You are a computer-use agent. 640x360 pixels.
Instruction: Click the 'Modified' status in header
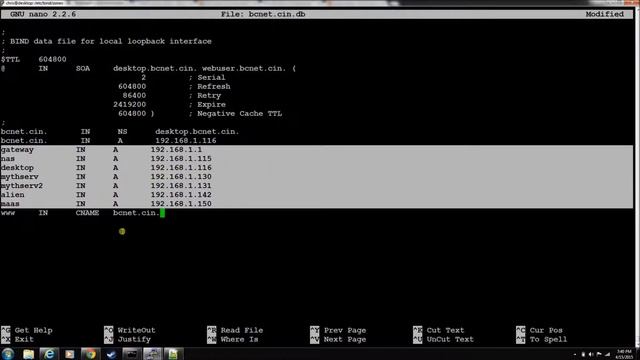pyautogui.click(x=604, y=14)
